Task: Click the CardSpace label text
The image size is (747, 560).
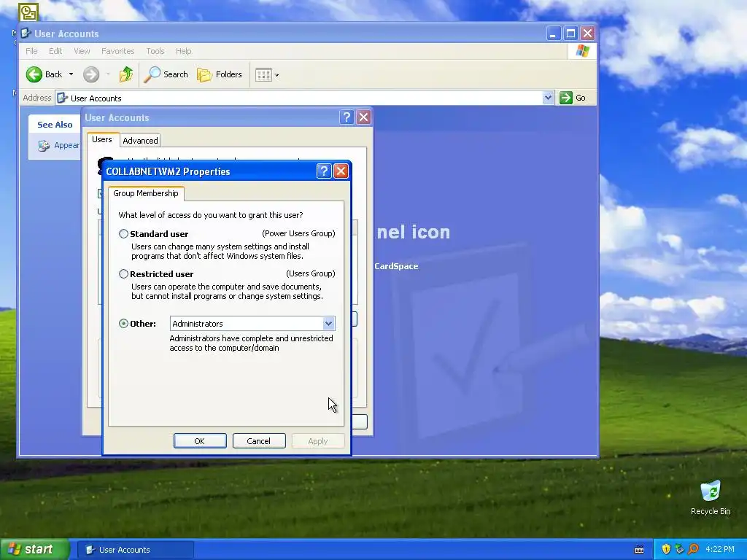Action: pyautogui.click(x=396, y=266)
